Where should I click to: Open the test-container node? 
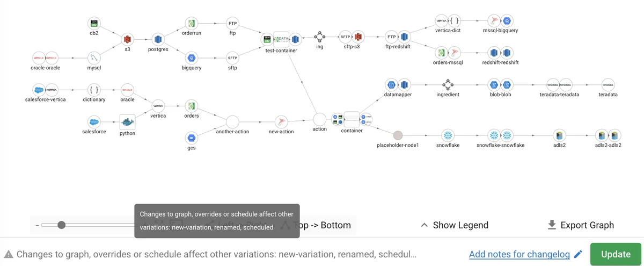click(281, 39)
